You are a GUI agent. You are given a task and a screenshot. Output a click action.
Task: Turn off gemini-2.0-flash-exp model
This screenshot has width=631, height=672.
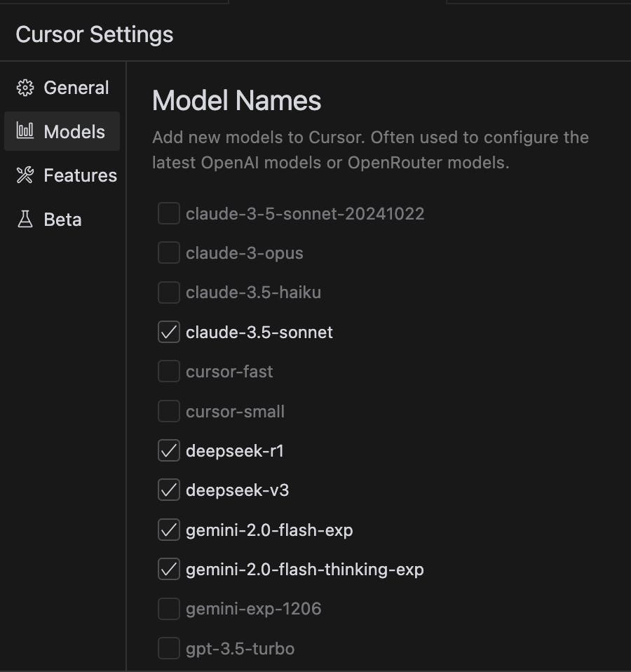coord(168,530)
